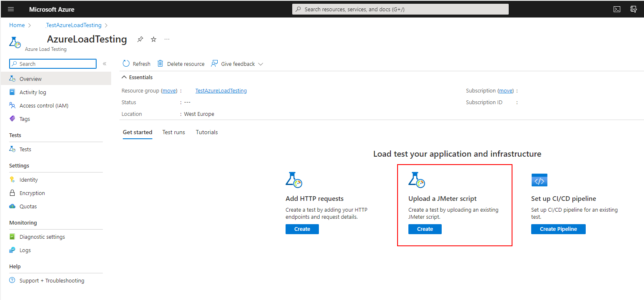
Task: Click the West Europe location value
Action: (x=199, y=114)
